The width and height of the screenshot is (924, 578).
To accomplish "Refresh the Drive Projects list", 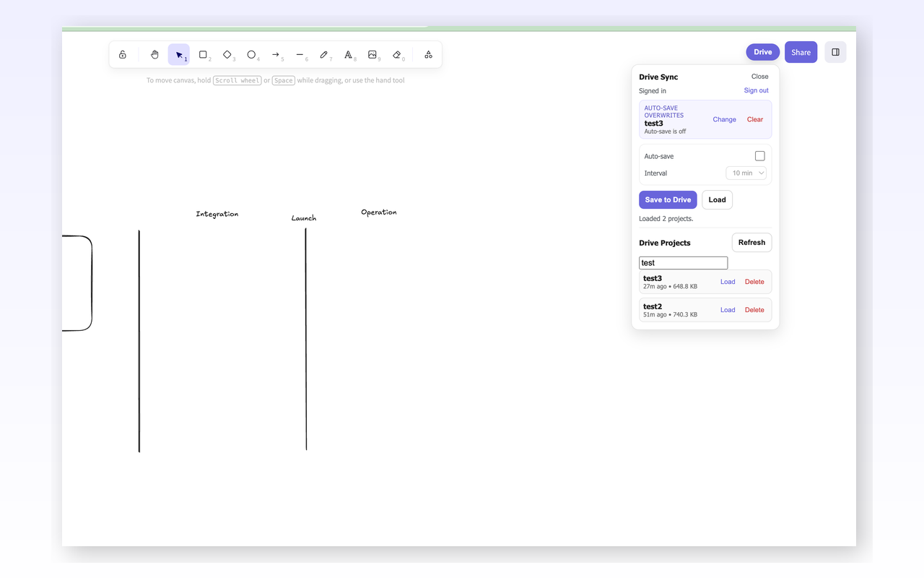I will coord(751,243).
